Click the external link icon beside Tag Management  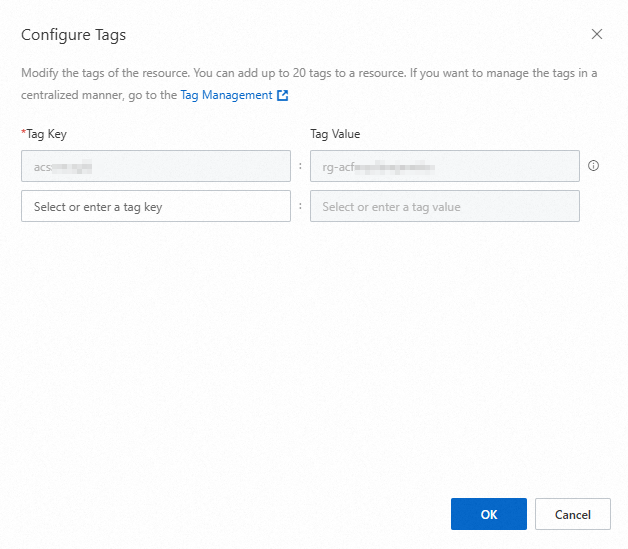pos(283,95)
